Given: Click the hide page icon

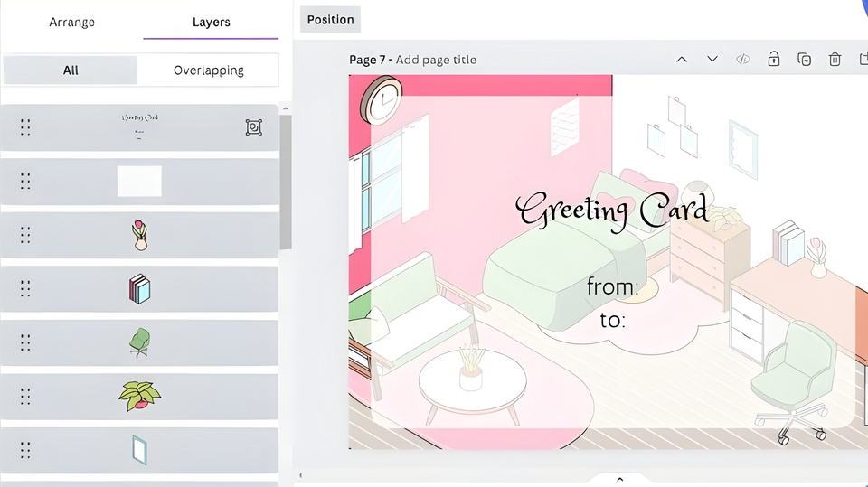Looking at the screenshot, I should point(743,60).
